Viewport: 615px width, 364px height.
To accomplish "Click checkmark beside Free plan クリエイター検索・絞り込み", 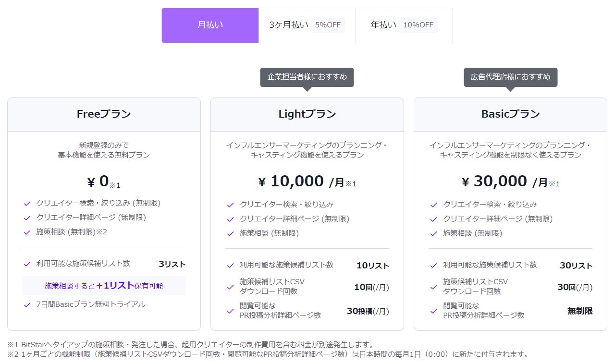I will click(x=27, y=203).
